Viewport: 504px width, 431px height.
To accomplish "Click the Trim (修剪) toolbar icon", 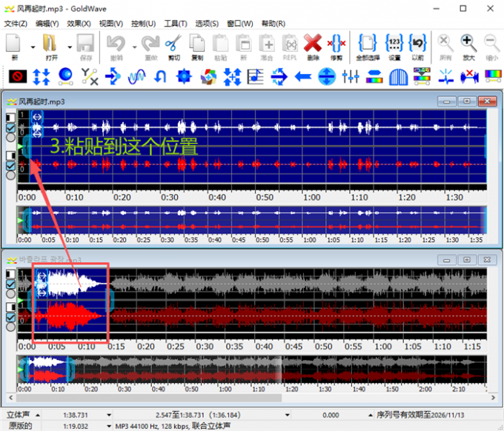I will tap(336, 45).
